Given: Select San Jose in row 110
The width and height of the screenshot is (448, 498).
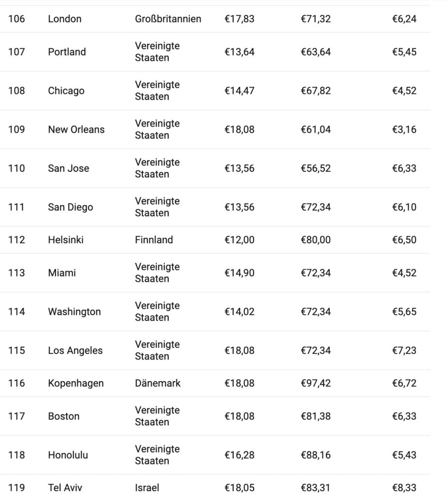Looking at the screenshot, I should pos(69,168).
